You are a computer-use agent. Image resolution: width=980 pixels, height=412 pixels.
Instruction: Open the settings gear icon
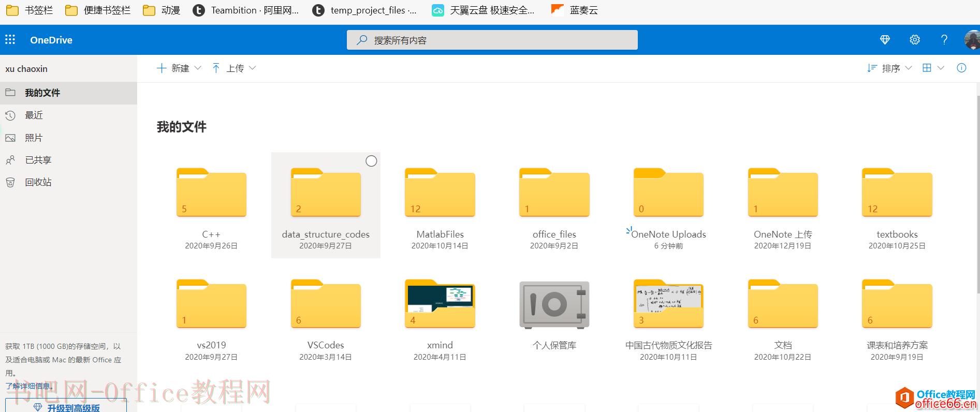pyautogui.click(x=915, y=40)
